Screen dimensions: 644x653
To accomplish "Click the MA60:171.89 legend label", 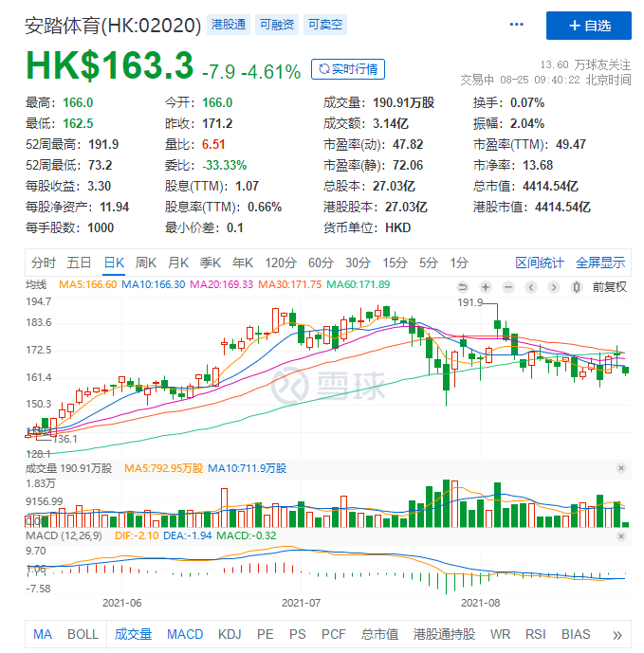I will (359, 284).
